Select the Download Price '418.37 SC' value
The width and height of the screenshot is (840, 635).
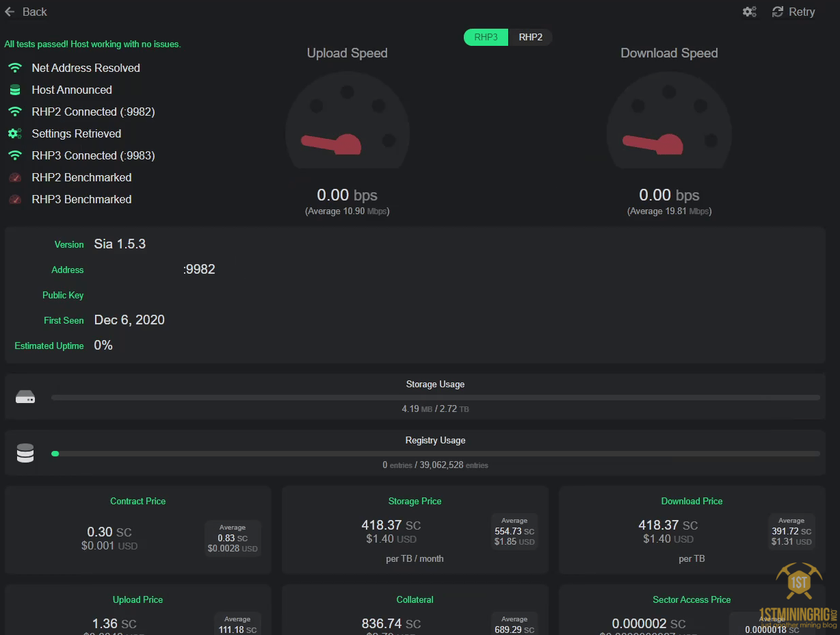[668, 526]
